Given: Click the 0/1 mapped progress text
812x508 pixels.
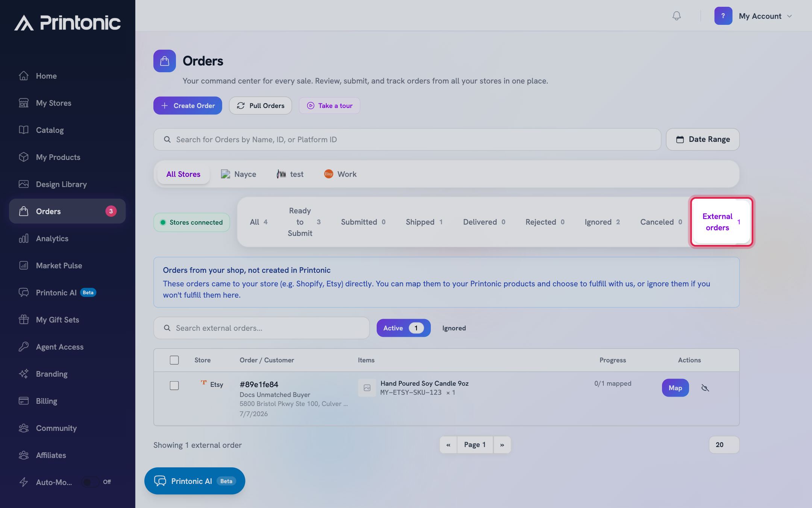Looking at the screenshot, I should (x=613, y=383).
